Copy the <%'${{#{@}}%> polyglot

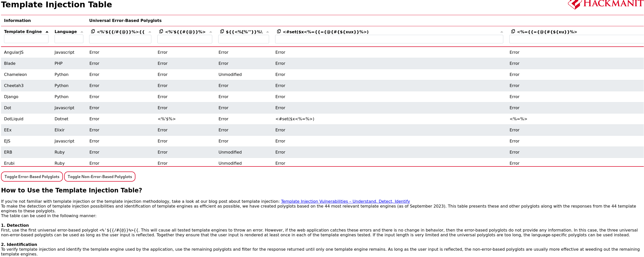(161, 31)
